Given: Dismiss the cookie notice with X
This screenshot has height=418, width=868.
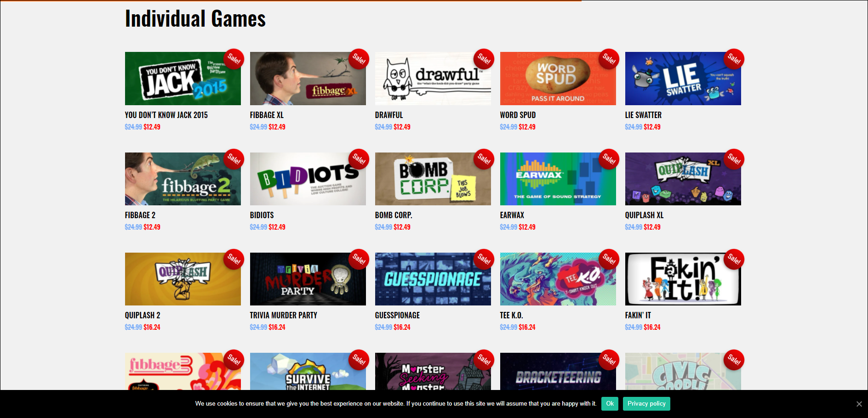Looking at the screenshot, I should coord(859,404).
